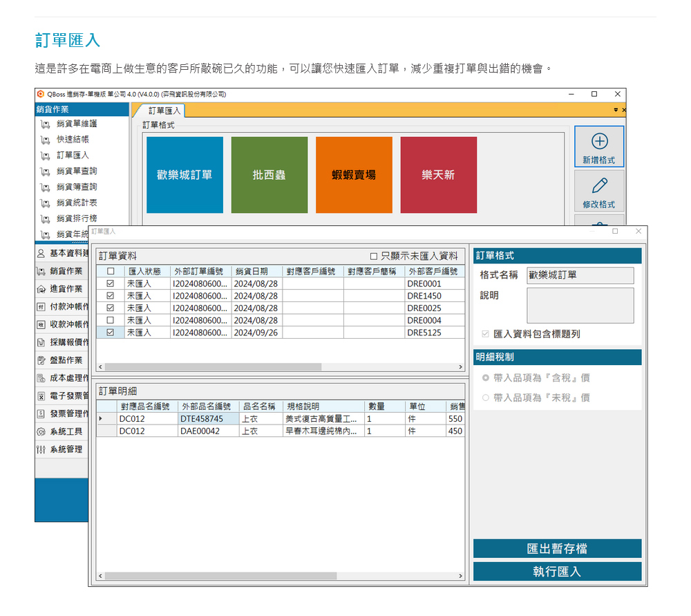691x616 pixels.
Task: Select 訂單匯入 in the sales menu
Action: pyautogui.click(x=73, y=156)
